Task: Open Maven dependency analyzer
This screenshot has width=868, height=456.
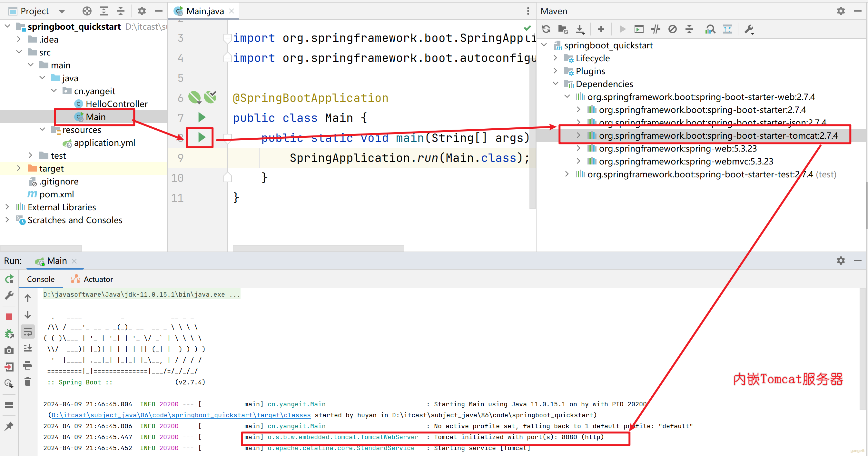Action: pyautogui.click(x=710, y=29)
